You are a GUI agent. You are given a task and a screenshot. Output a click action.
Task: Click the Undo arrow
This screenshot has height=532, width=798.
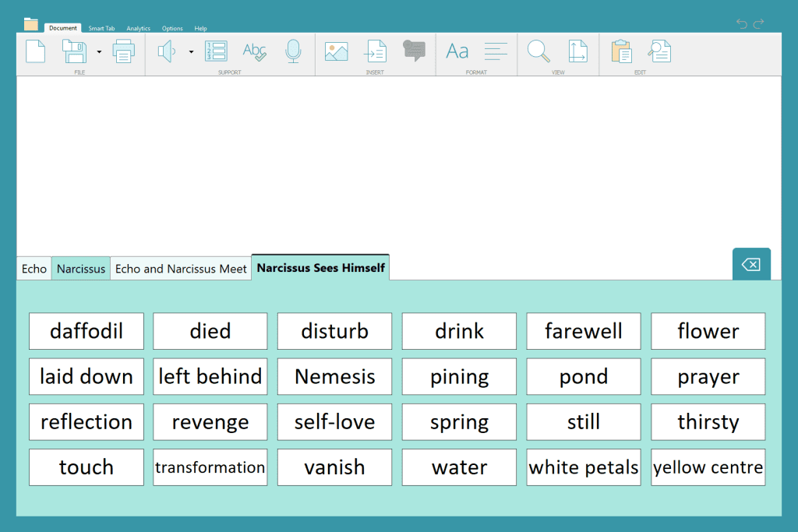pyautogui.click(x=742, y=23)
